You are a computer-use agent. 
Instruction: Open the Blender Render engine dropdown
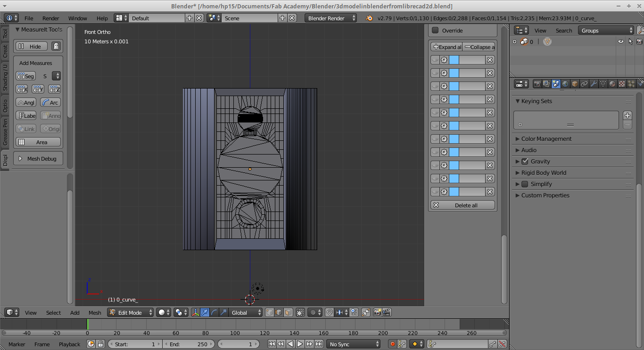(331, 18)
